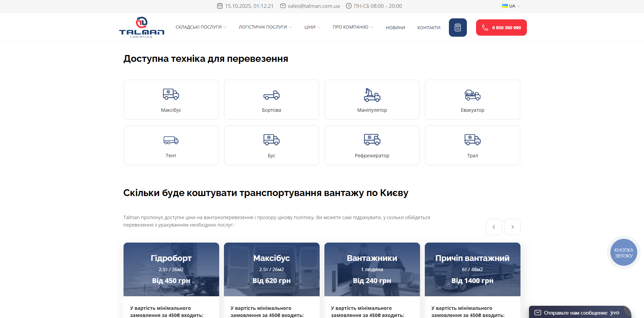Select the Трал vehicle icon
This screenshot has width=644, height=318.
point(472,140)
